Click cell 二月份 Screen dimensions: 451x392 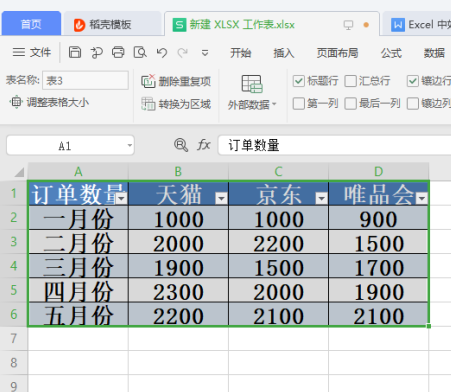(x=78, y=242)
